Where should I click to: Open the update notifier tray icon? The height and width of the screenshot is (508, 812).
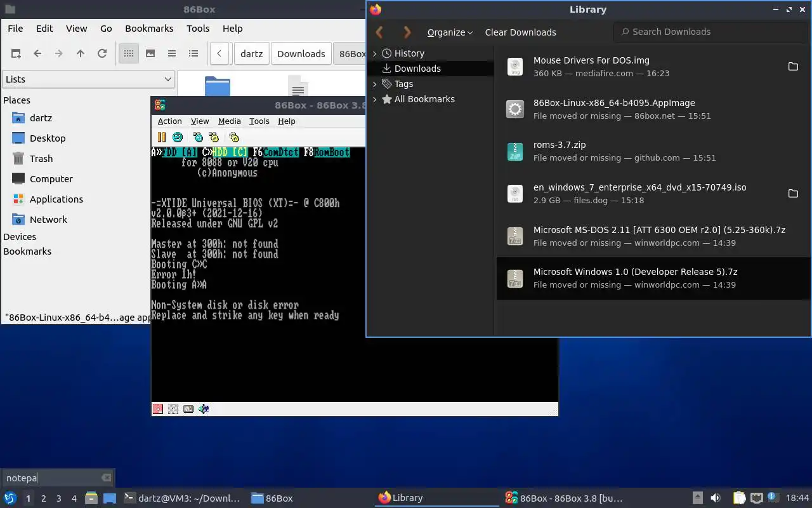[773, 497]
